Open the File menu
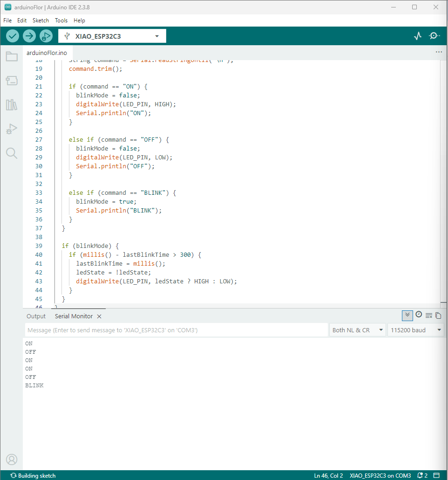 [x=7, y=21]
